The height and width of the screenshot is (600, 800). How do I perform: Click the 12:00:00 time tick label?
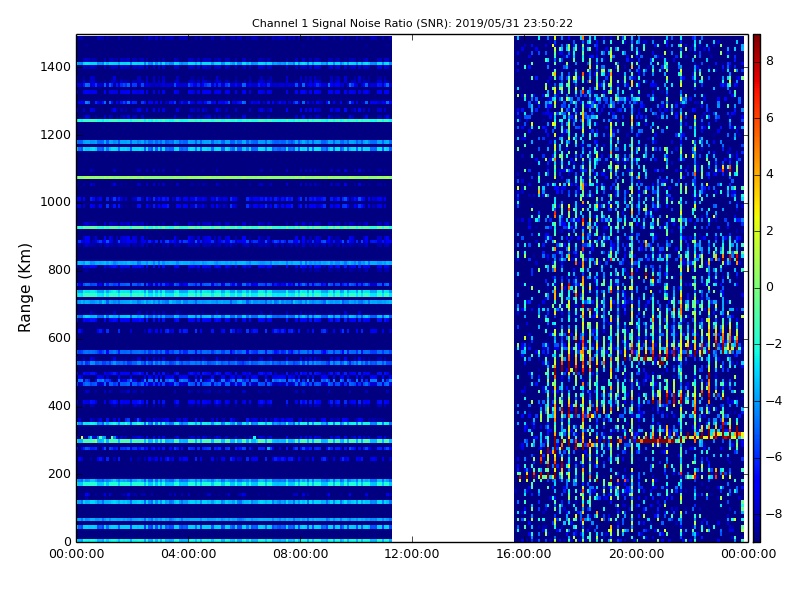(x=412, y=554)
